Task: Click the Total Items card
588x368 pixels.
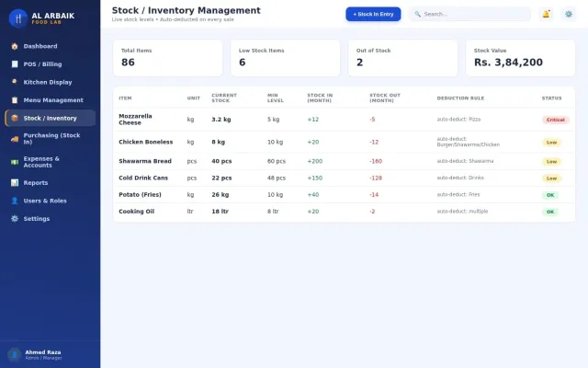Action: 167,58
